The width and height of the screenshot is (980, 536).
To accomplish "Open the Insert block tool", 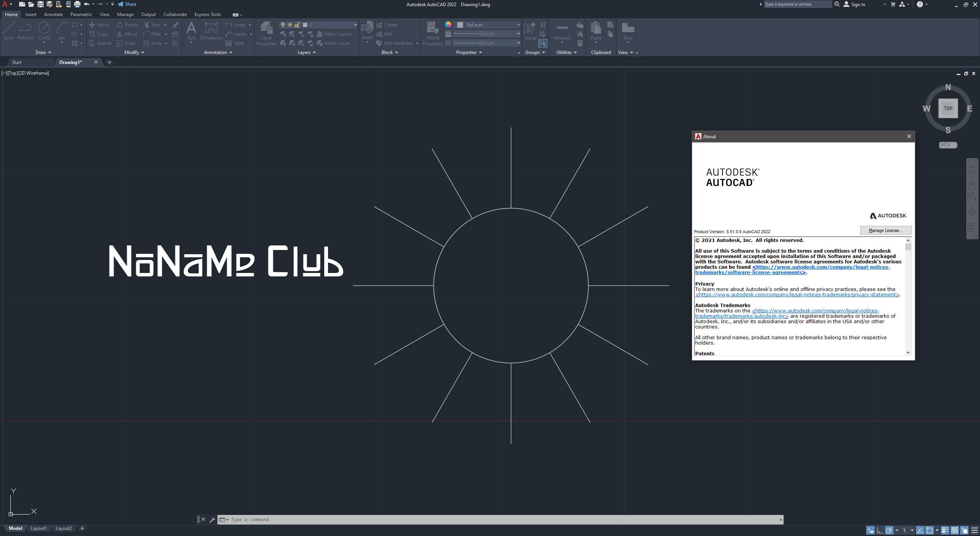I will [x=367, y=31].
